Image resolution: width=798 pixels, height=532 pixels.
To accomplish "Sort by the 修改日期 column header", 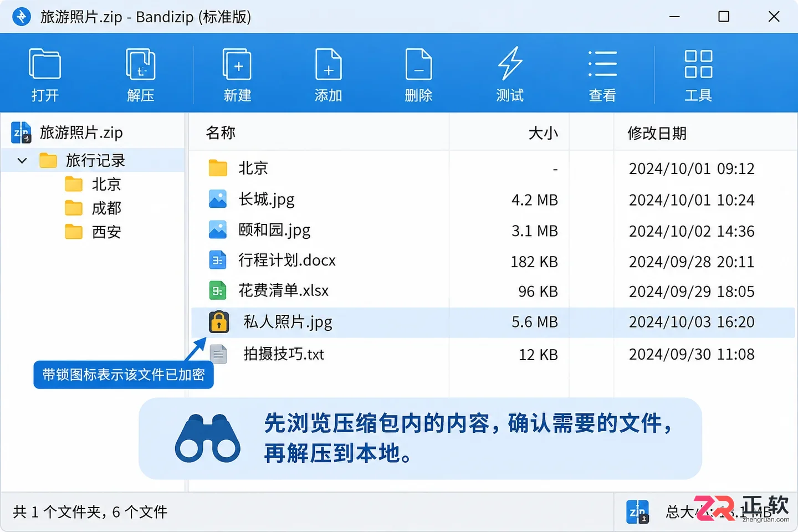I will (x=657, y=133).
